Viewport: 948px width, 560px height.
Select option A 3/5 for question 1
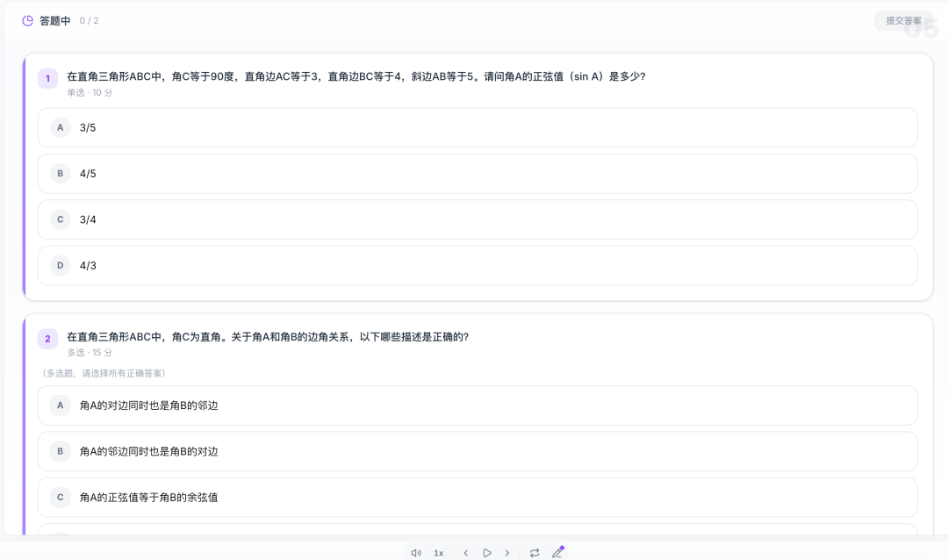click(x=478, y=128)
